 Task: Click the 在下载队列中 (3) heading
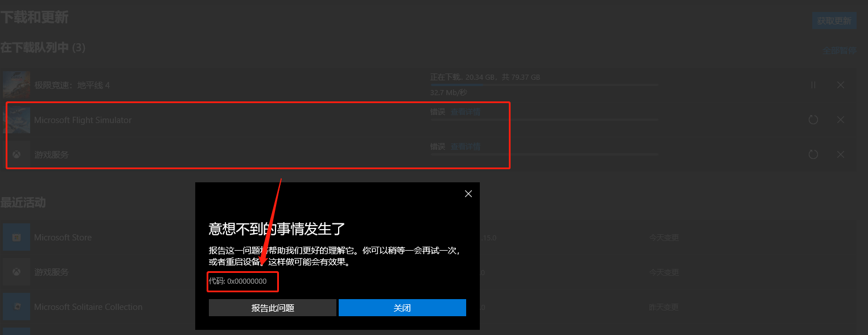tap(43, 48)
